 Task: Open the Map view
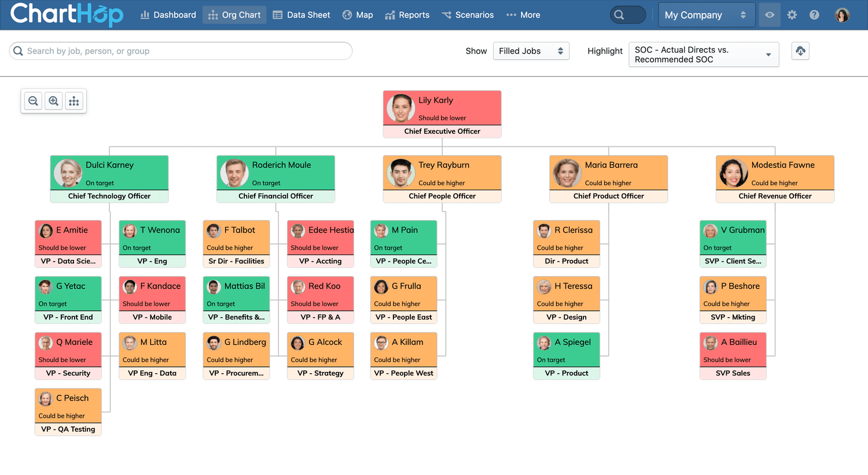tap(358, 15)
